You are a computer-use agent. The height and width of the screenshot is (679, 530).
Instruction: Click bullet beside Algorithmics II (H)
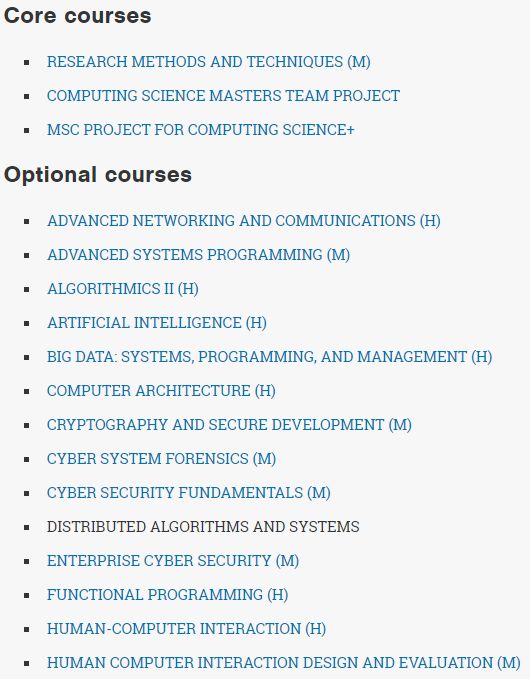pyautogui.click(x=27, y=289)
